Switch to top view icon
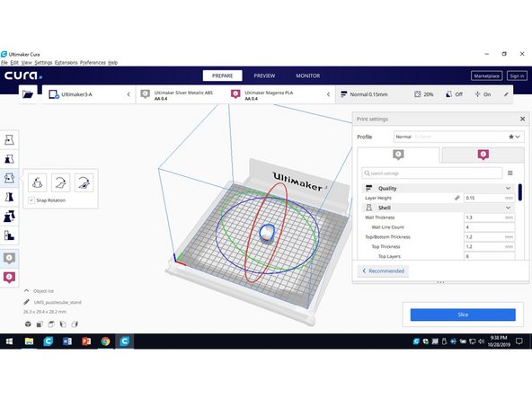532x399 pixels. pos(51,324)
